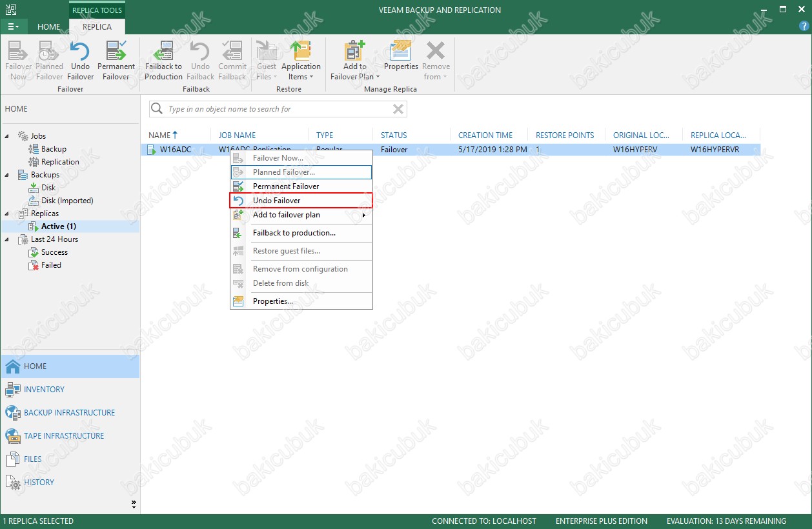Click the W16HYPERV original location cell
The image size is (812, 529).
[635, 150]
